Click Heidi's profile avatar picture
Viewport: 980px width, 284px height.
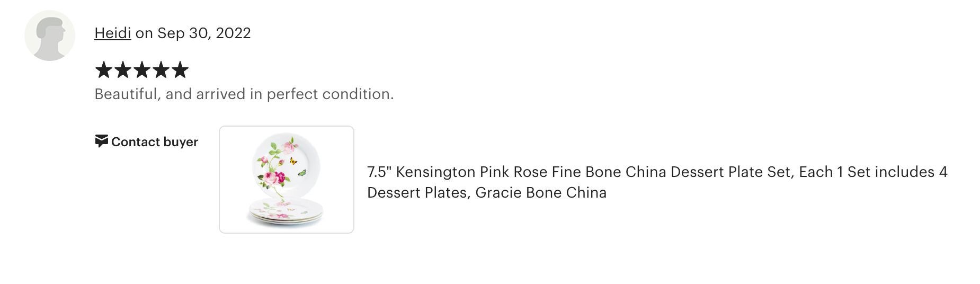click(x=50, y=35)
